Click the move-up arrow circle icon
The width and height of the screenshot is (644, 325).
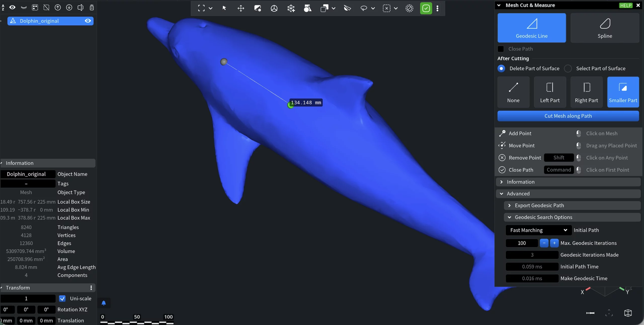(58, 8)
